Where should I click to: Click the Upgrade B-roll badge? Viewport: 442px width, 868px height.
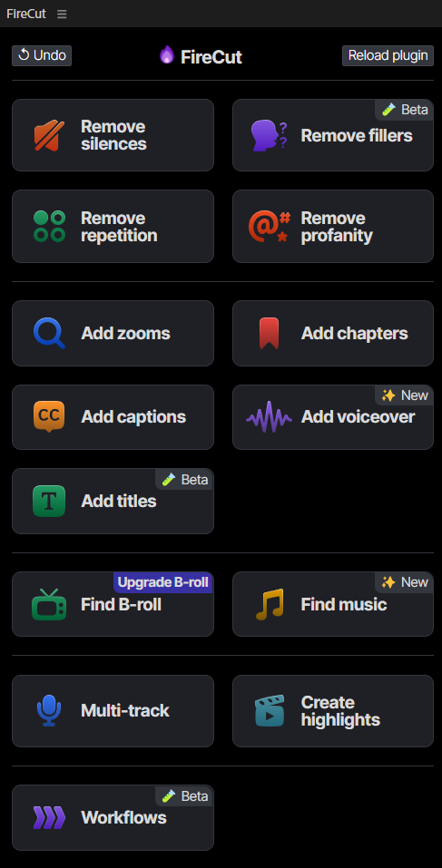(162, 582)
